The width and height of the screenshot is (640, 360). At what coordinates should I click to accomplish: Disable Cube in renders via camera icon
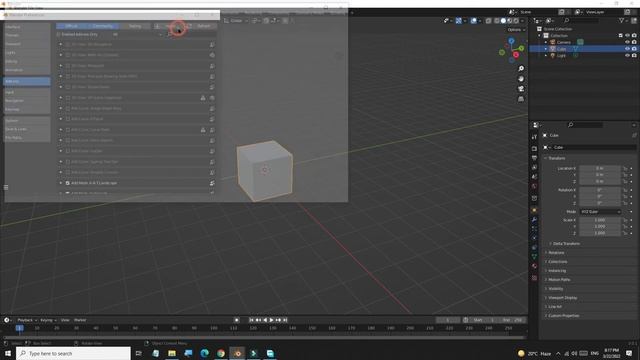634,49
